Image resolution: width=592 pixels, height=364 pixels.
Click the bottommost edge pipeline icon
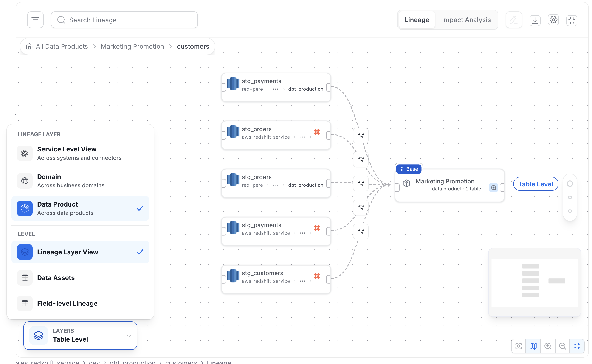point(361,232)
